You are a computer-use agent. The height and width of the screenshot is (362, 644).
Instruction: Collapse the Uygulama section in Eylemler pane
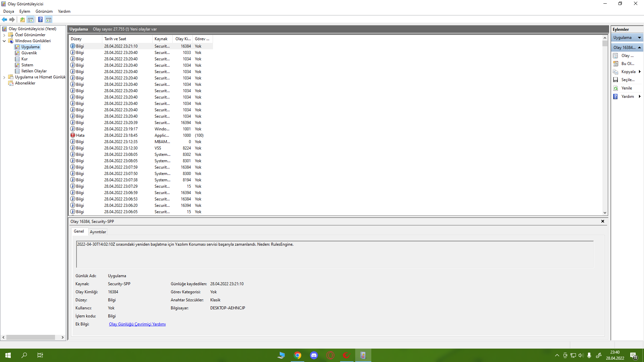[639, 38]
